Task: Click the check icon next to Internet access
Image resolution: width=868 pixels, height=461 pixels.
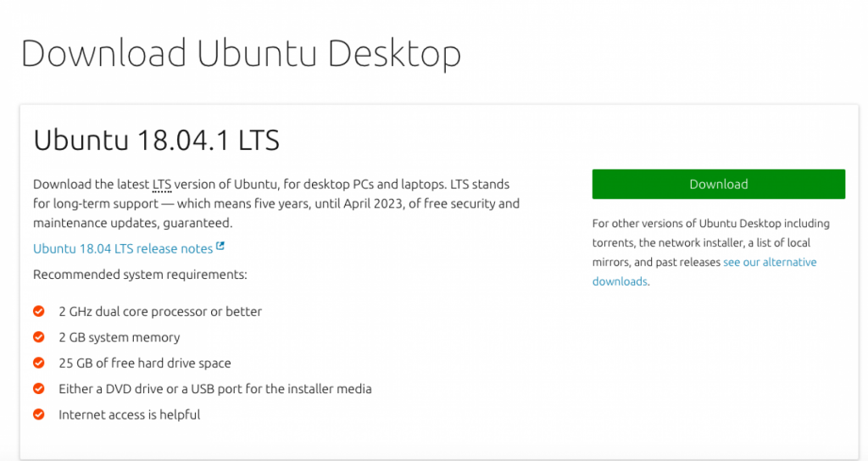Action: (38, 414)
